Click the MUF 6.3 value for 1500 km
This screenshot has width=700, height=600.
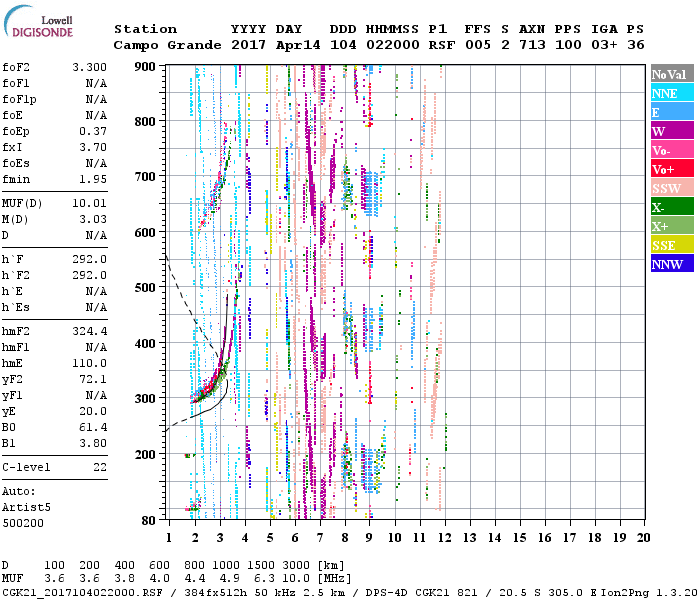[x=264, y=579]
